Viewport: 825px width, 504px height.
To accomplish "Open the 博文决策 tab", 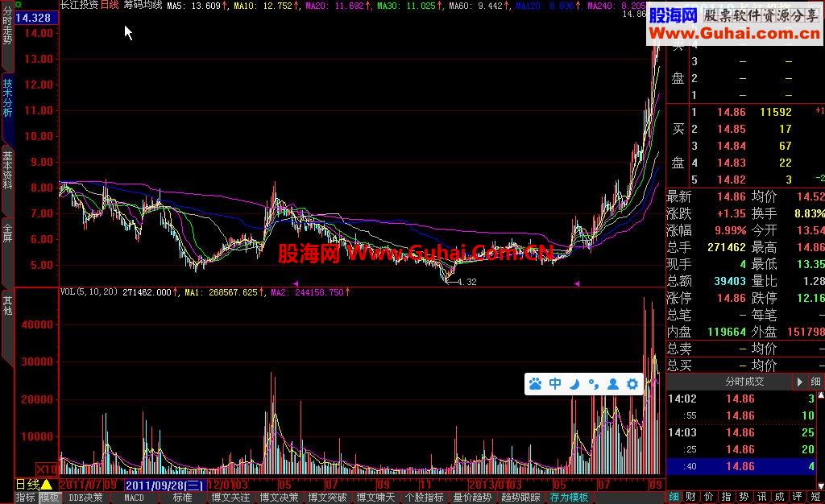I will (279, 498).
